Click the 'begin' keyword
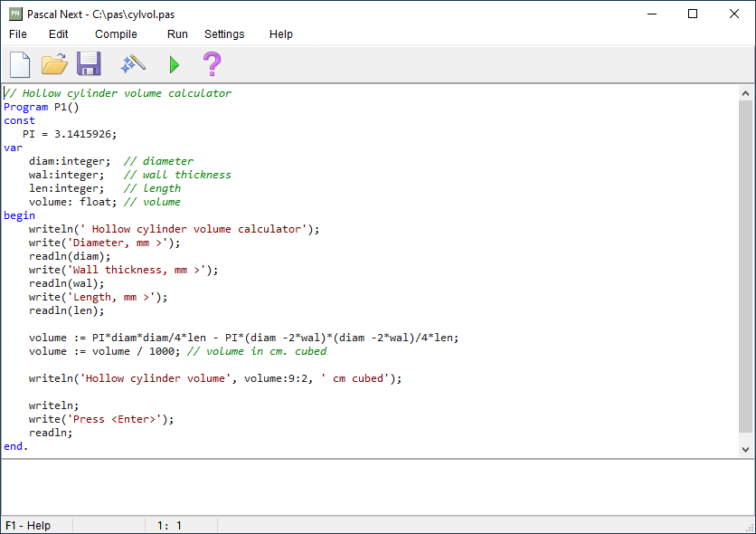756x534 pixels. click(19, 215)
